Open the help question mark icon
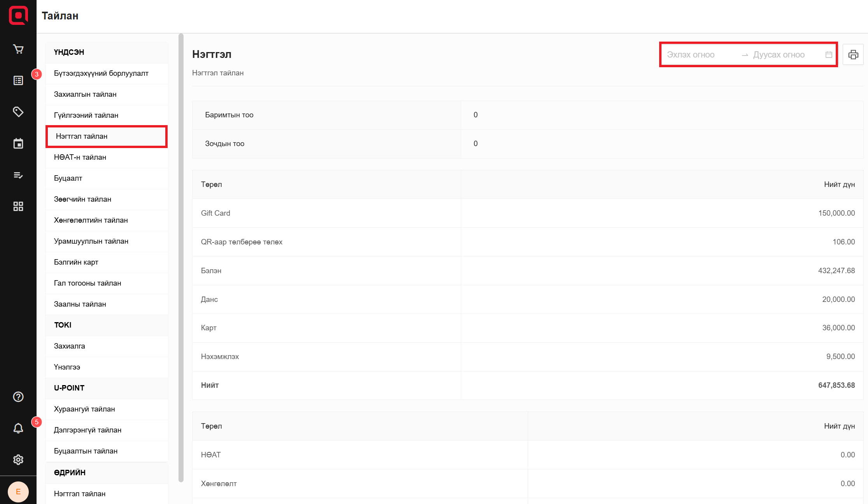Screen dimensions: 868x504 (18, 397)
